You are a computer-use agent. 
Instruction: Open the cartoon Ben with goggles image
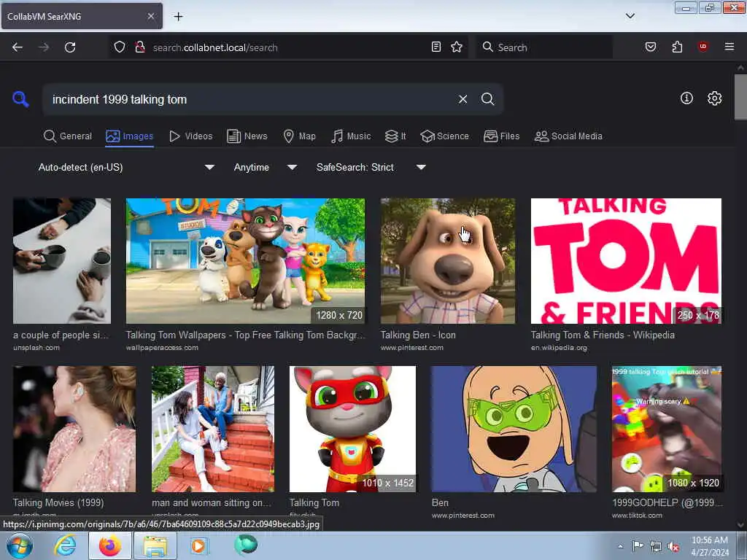(x=514, y=429)
